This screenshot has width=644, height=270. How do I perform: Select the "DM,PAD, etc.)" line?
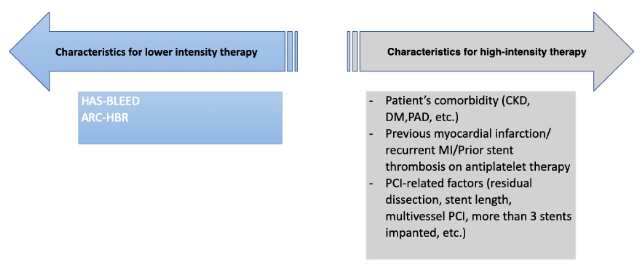(x=422, y=117)
